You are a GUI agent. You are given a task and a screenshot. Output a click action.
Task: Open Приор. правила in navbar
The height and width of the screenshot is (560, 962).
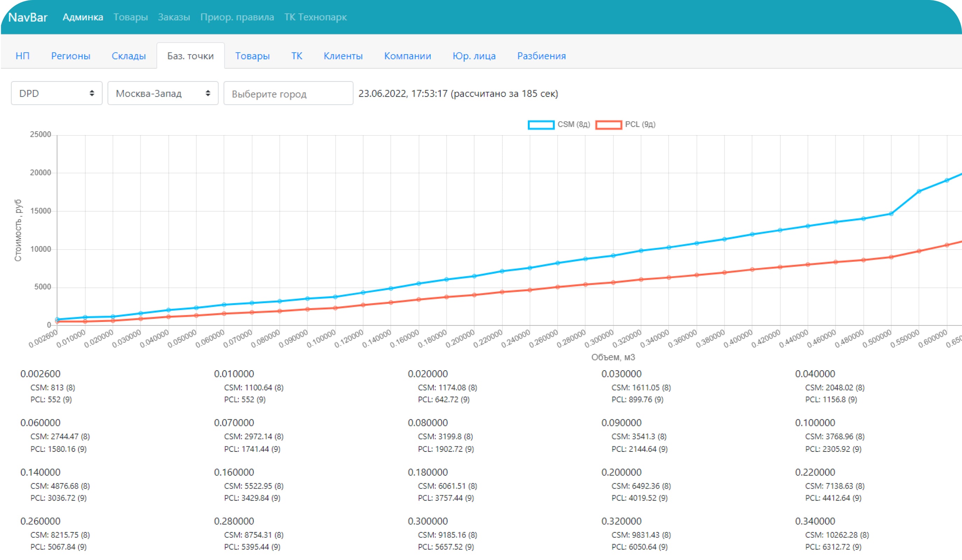pyautogui.click(x=237, y=17)
